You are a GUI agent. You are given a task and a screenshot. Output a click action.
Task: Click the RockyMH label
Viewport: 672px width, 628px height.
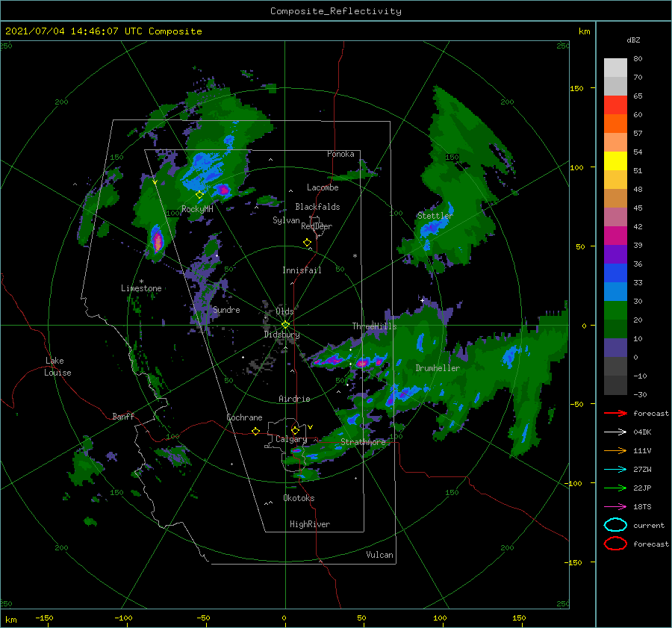(x=197, y=209)
